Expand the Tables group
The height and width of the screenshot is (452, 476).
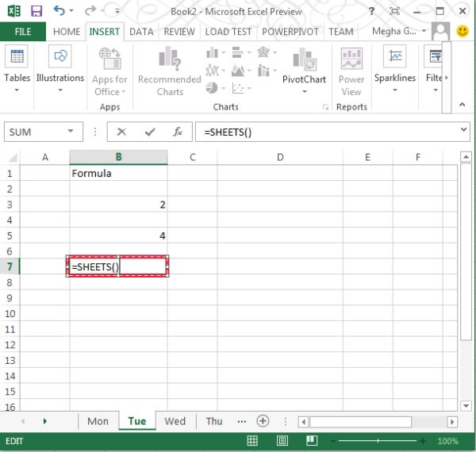coord(17,69)
